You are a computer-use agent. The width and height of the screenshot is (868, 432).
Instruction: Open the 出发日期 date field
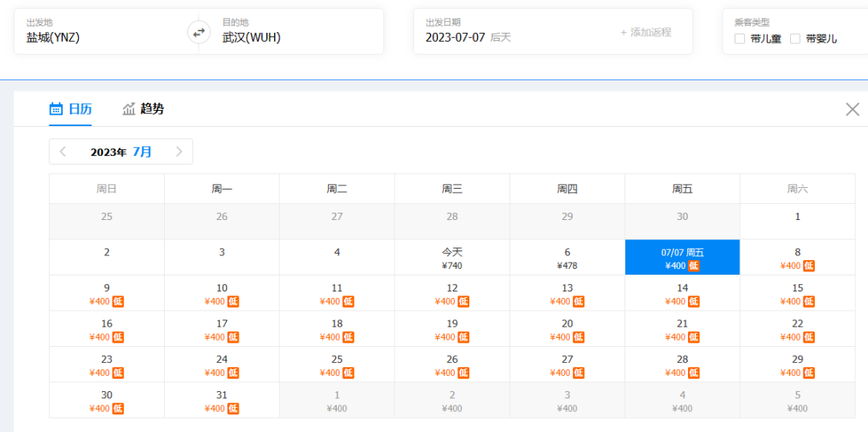click(456, 37)
